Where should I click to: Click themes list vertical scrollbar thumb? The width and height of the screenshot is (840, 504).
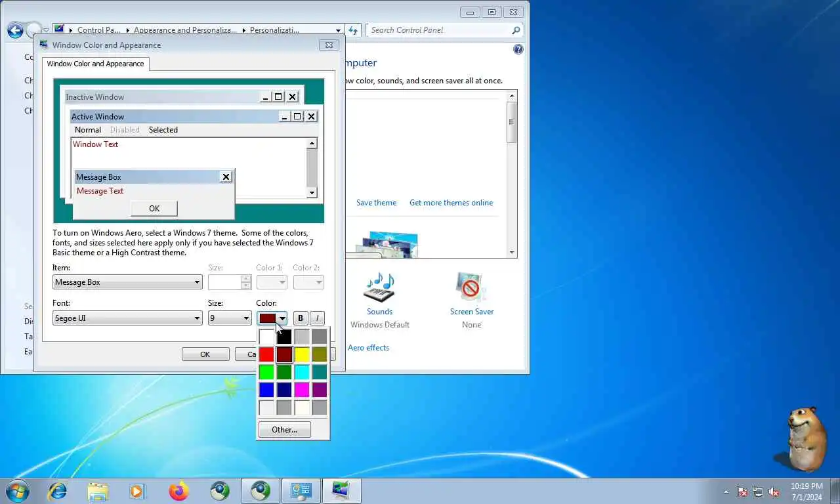512,122
